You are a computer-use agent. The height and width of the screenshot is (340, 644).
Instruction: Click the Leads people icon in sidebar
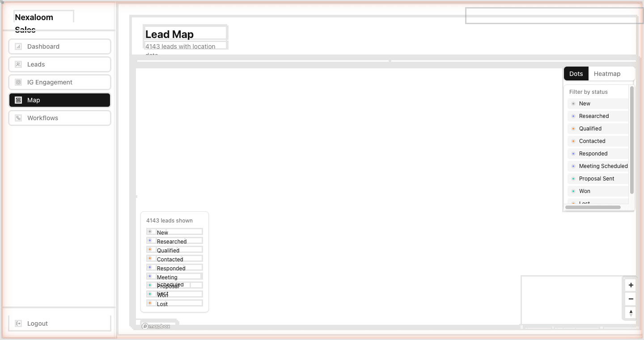pos(18,64)
